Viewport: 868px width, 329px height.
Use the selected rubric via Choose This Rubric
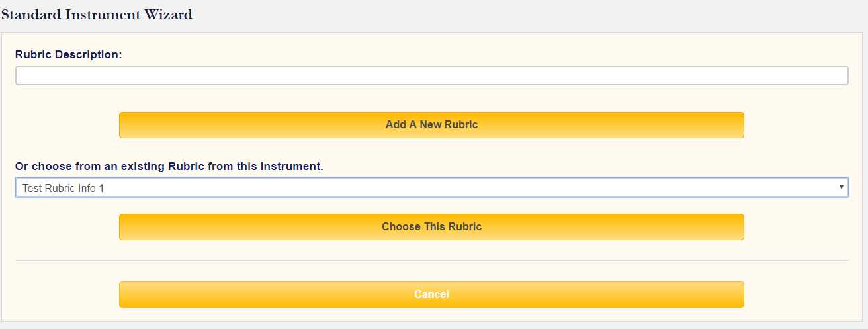click(431, 226)
